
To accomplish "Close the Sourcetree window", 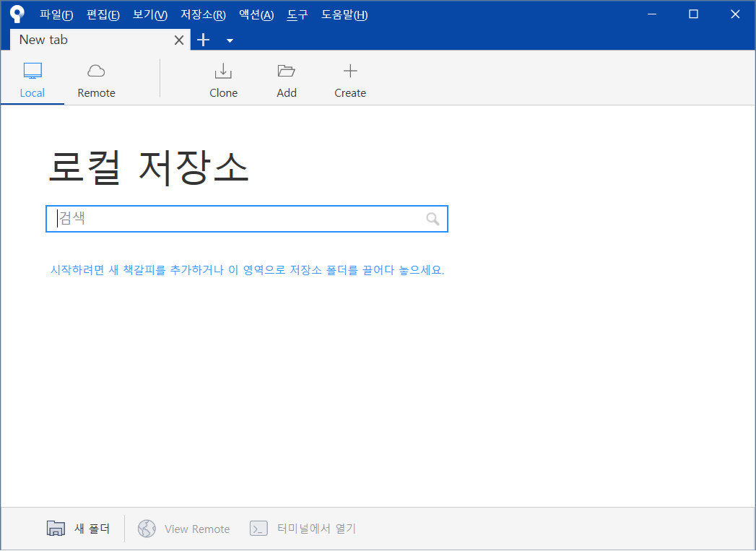I will coord(735,14).
